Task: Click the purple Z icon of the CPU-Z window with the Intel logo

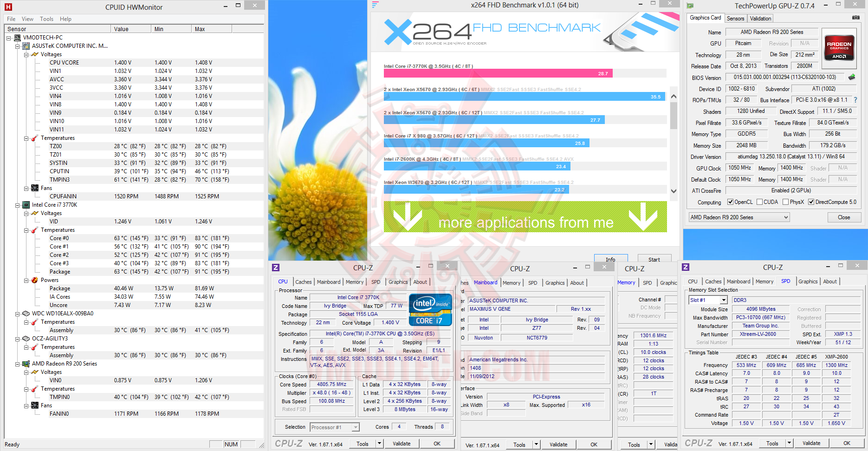Action: [x=276, y=268]
